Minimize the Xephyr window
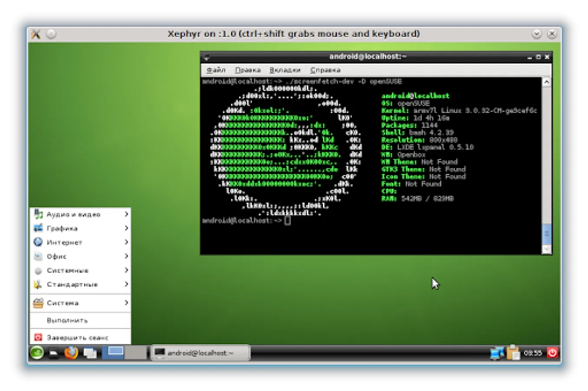 537,34
